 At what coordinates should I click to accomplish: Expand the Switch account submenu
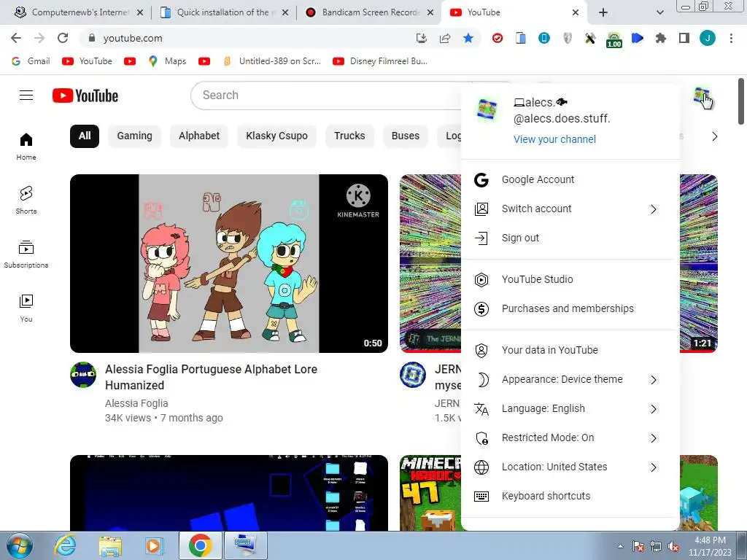coord(653,209)
